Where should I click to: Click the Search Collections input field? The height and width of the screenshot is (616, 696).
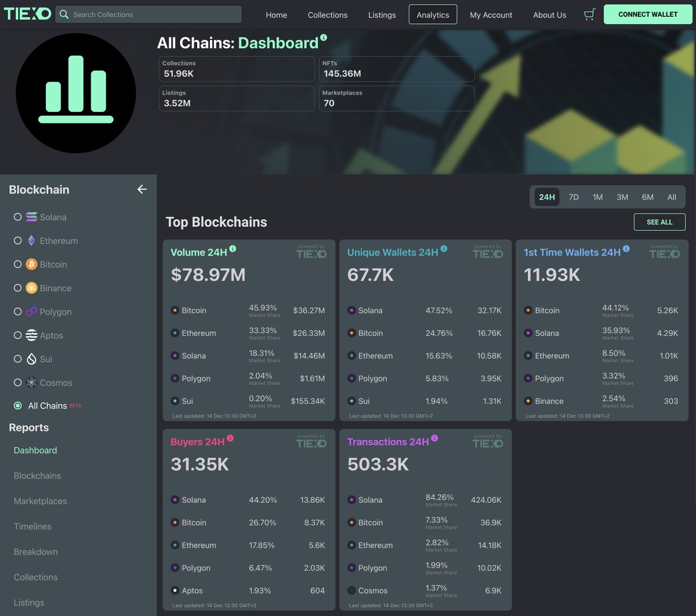click(148, 14)
